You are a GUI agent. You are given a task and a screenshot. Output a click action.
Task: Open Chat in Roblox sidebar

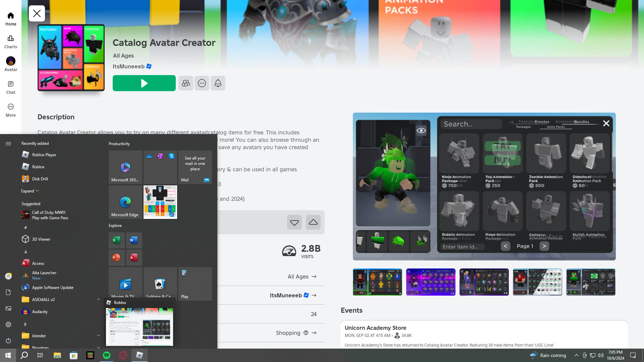tap(11, 87)
